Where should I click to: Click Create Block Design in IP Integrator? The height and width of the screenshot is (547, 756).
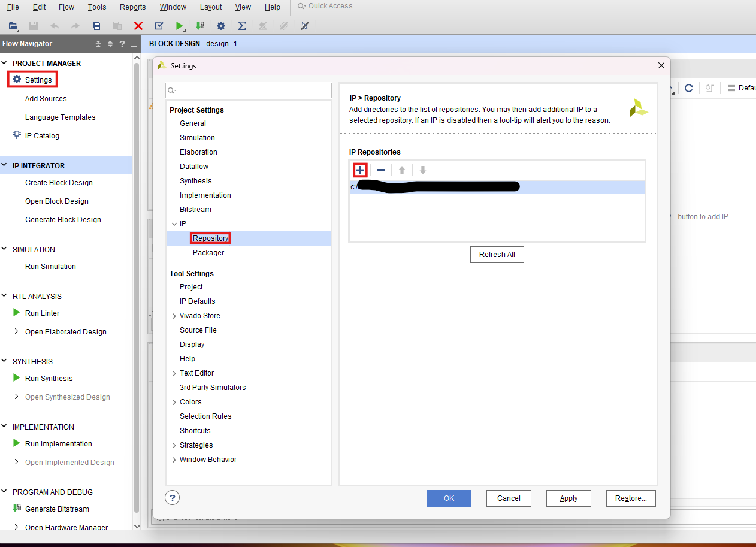(59, 183)
